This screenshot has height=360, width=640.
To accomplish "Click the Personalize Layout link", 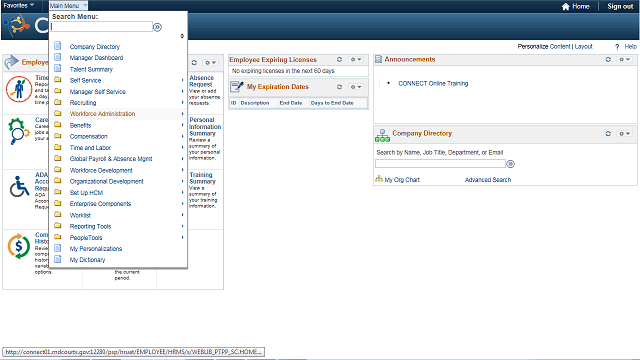I will [584, 47].
